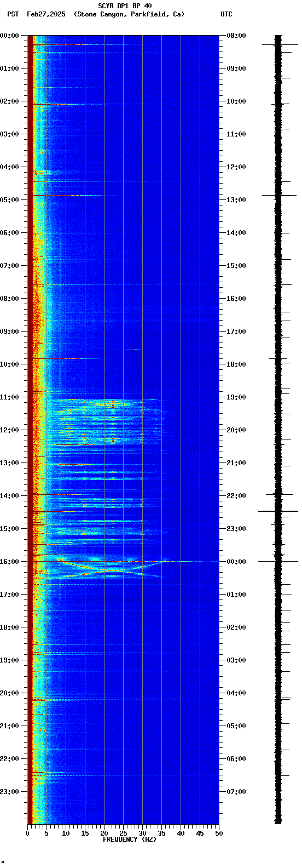Click the "(Stone Canyon, Parkfield, Ca)" location text
Viewport: 302px width, 868px height.
pos(129,14)
